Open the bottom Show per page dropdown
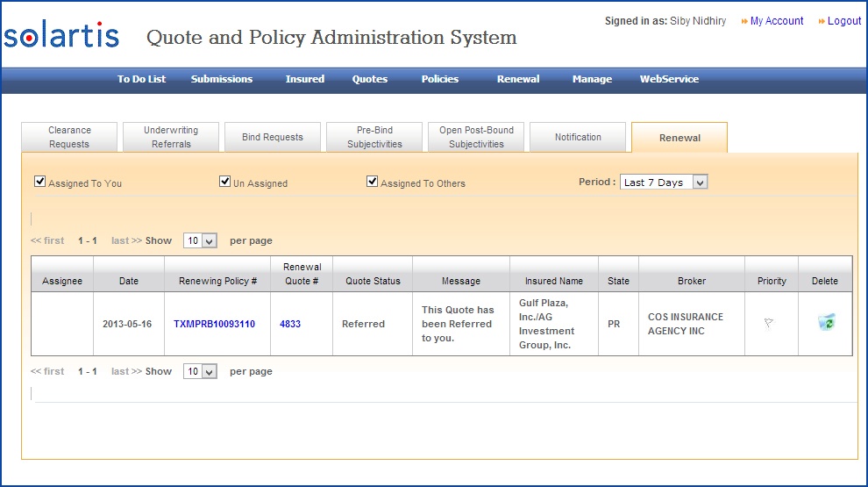 click(x=200, y=372)
